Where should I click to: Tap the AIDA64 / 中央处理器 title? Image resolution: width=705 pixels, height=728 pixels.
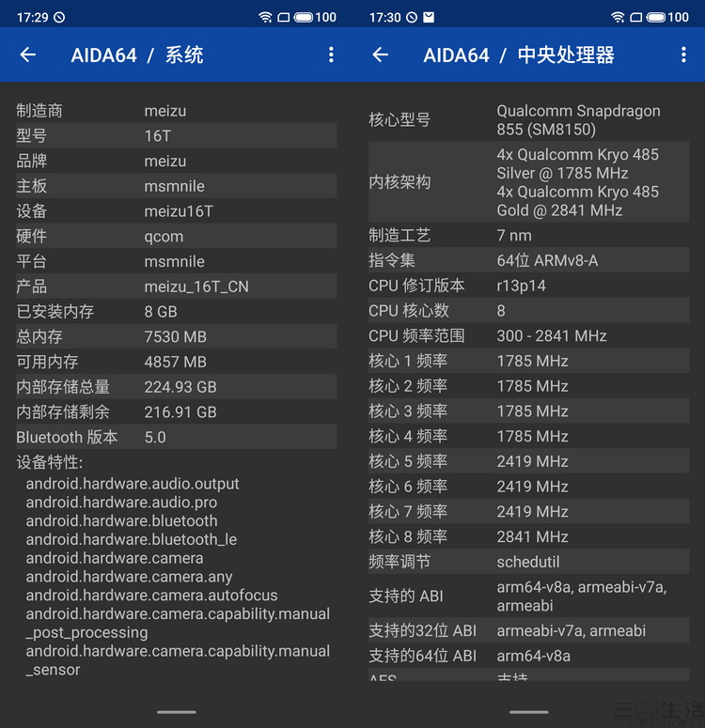[x=519, y=55]
